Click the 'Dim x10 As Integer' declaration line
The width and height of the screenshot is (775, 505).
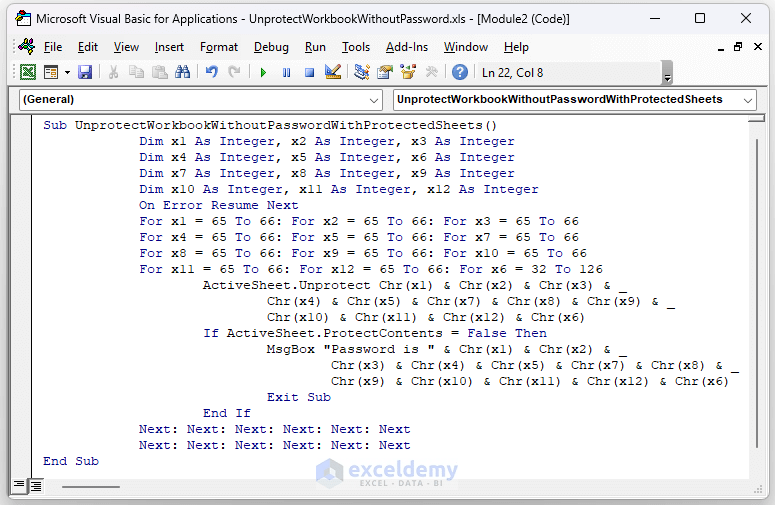tap(339, 189)
